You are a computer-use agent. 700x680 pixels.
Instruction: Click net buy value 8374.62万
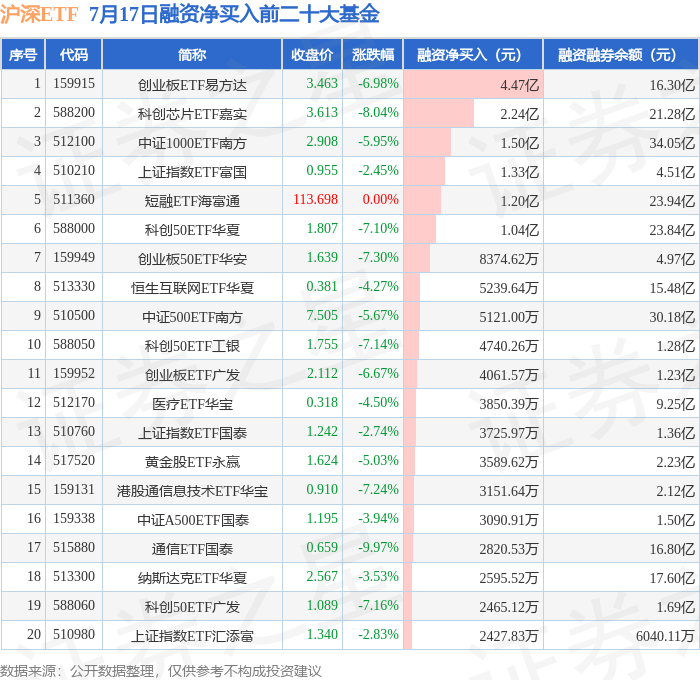coord(508,259)
